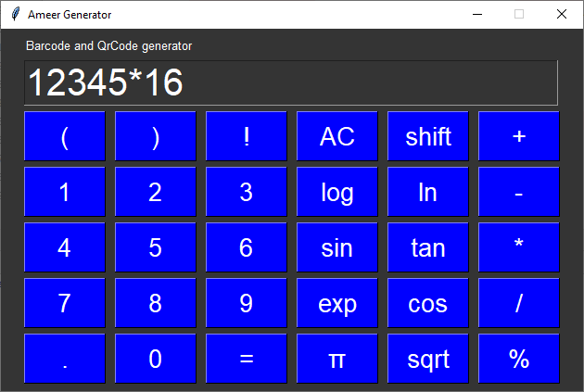This screenshot has width=584, height=392.
Task: Insert the minus operator
Action: pos(519,192)
